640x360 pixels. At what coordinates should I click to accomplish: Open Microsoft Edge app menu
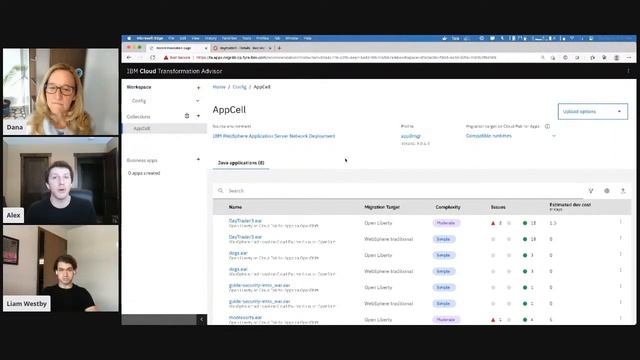(x=149, y=38)
